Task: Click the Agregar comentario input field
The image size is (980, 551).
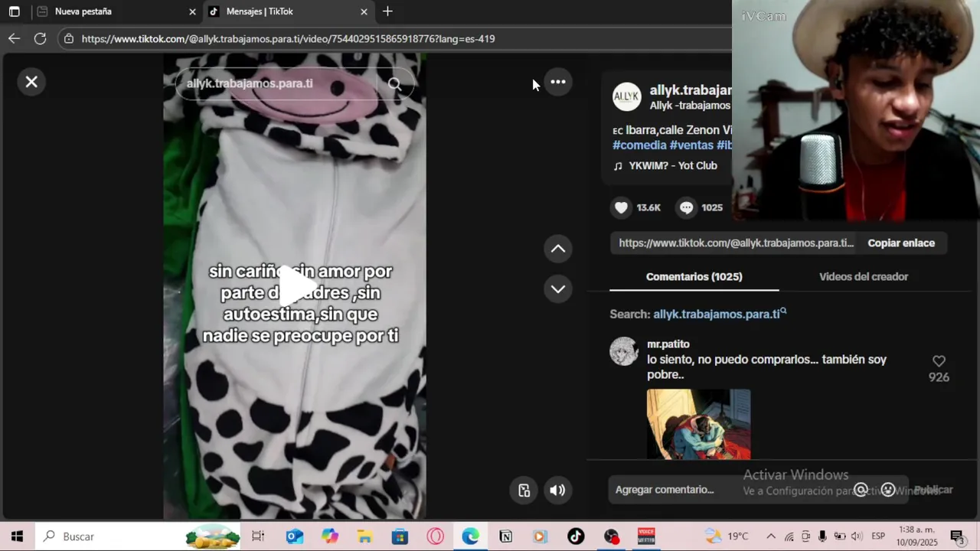Action: (x=727, y=490)
